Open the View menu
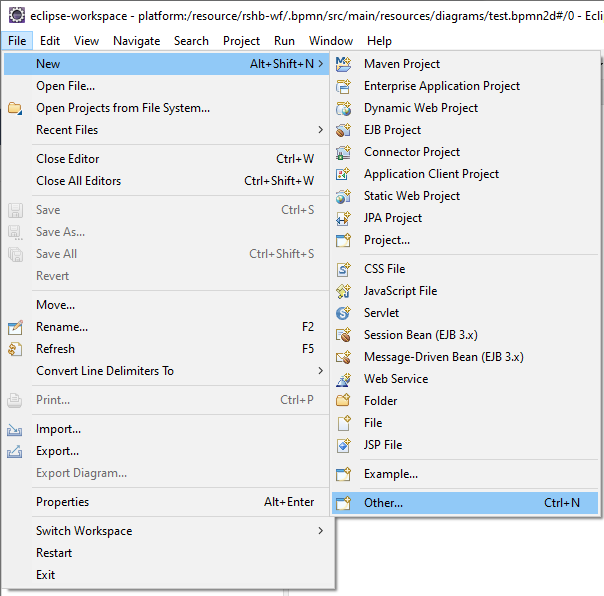604x596 pixels. pos(86,41)
